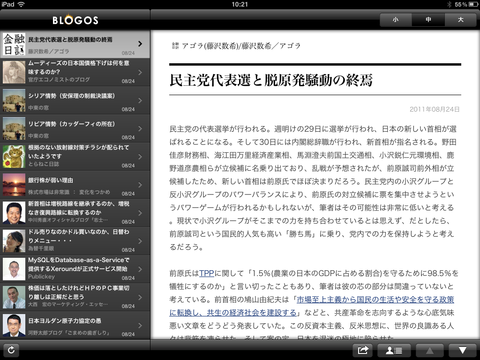
Task: Open chevron on 新首相は増税路線 row
Action: [140, 213]
